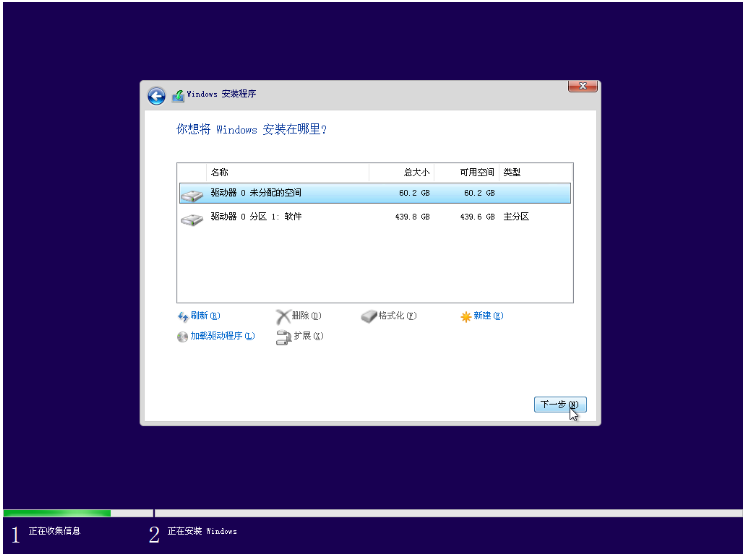743x554 pixels.
Task: Select 驱动器 0 分区 1: 软件 row
Action: pos(375,217)
